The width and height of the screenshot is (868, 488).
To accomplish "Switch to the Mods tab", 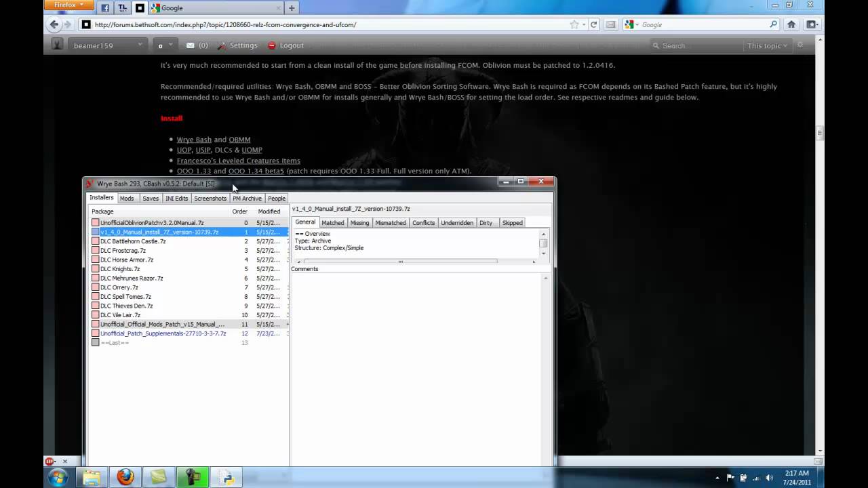I will coord(127,198).
